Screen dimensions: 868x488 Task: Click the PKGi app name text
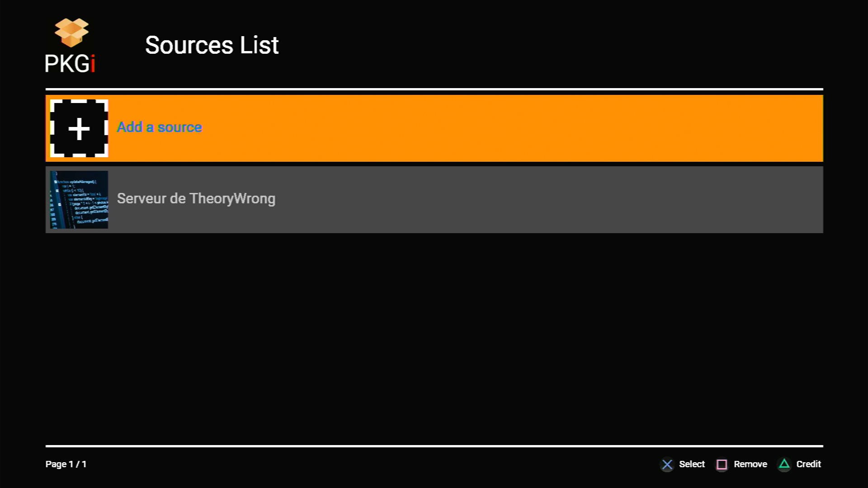coord(67,64)
